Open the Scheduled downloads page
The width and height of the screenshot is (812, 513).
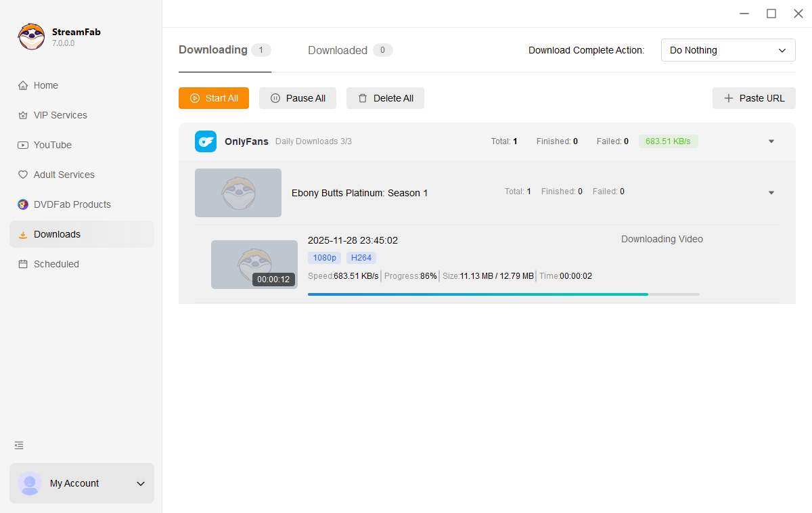pos(56,264)
